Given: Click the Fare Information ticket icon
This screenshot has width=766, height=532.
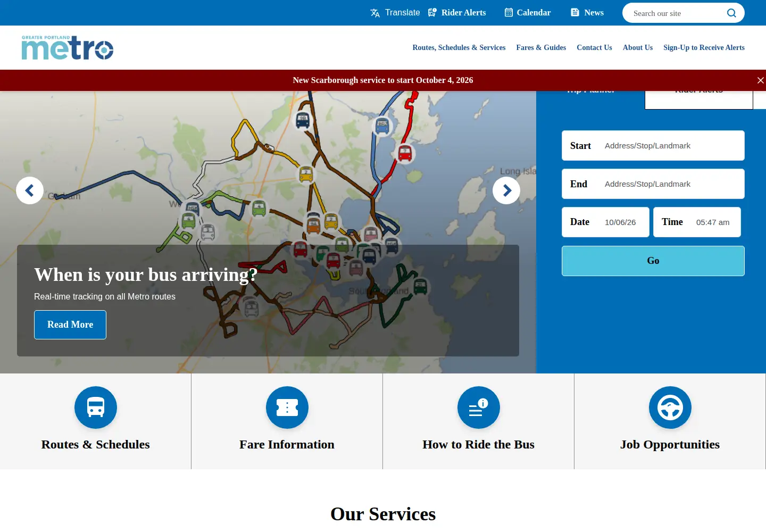Looking at the screenshot, I should point(287,408).
